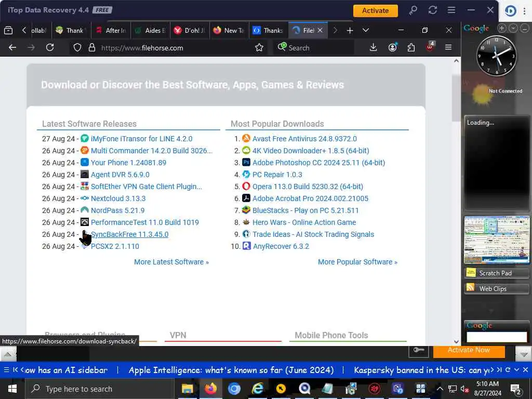Viewport: 532px width, 399px height.
Task: Open a new tab with the plus button
Action: (x=350, y=31)
